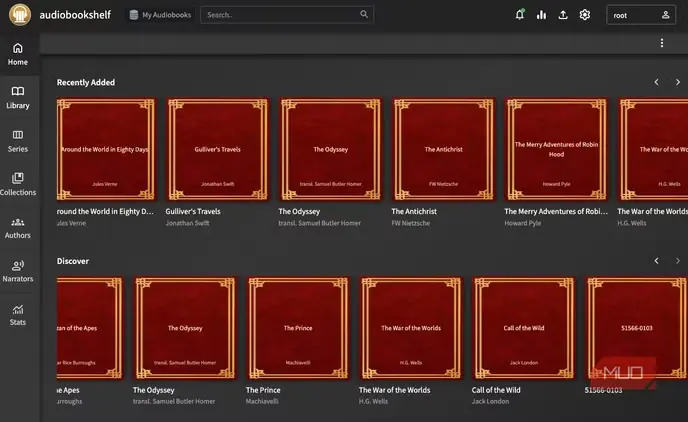Click Discover shelf left arrow

pos(656,261)
